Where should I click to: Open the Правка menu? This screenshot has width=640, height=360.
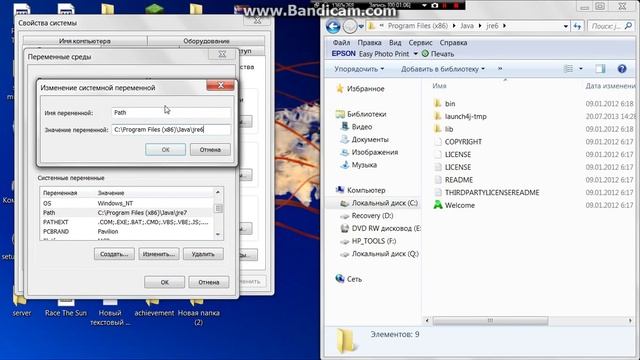(369, 42)
